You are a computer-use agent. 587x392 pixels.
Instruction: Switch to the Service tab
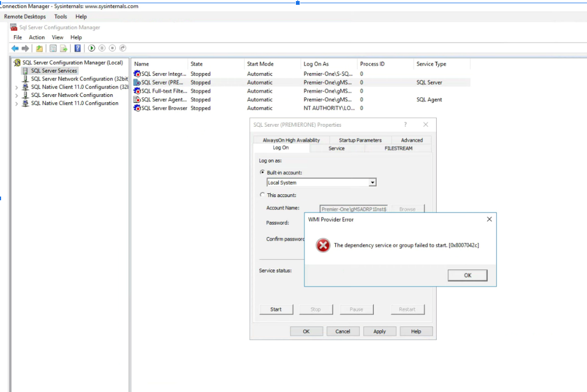tap(336, 148)
